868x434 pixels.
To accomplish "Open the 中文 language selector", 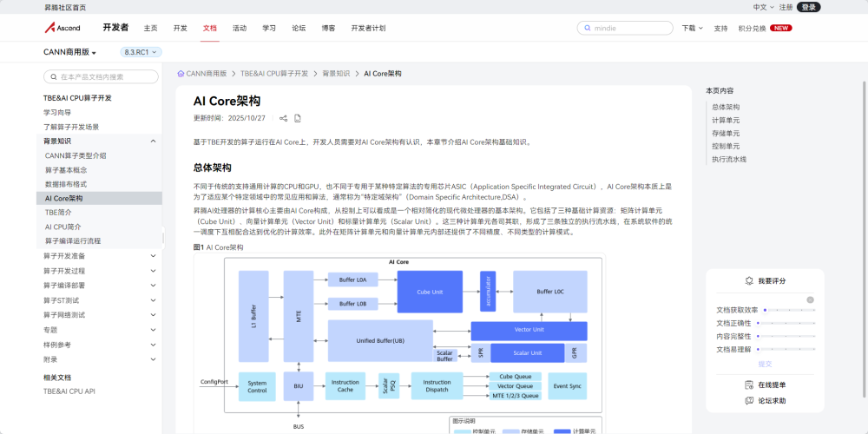I will tap(763, 7).
